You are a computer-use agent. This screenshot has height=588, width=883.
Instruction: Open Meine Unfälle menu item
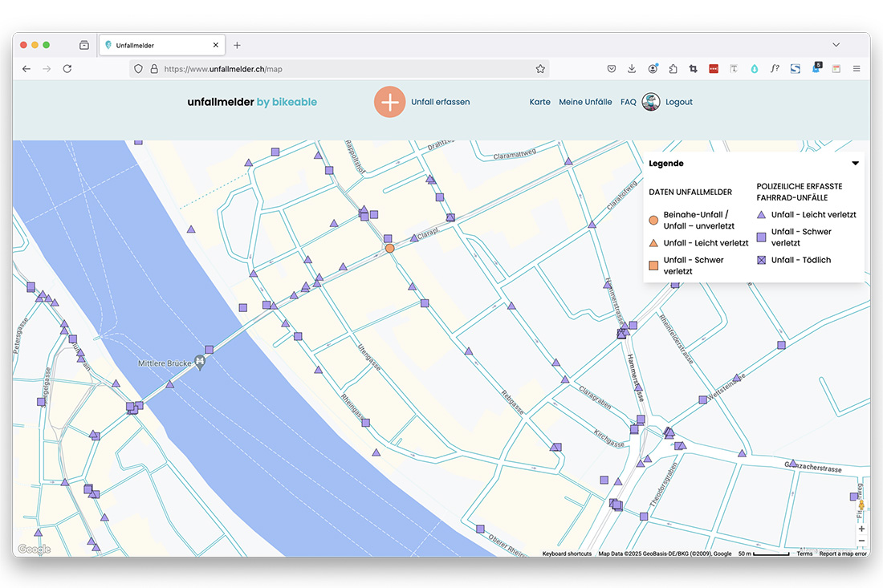point(585,102)
